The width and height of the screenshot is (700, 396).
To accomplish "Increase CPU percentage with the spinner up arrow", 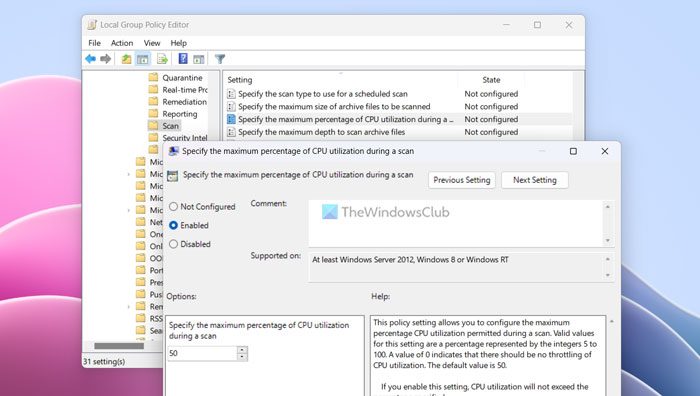I will (x=242, y=350).
